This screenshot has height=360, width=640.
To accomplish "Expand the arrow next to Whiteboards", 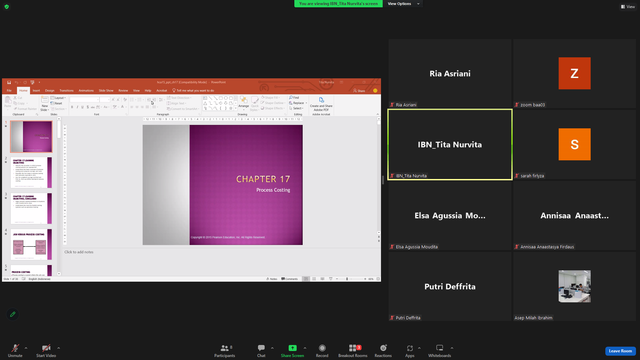I will pyautogui.click(x=452, y=348).
